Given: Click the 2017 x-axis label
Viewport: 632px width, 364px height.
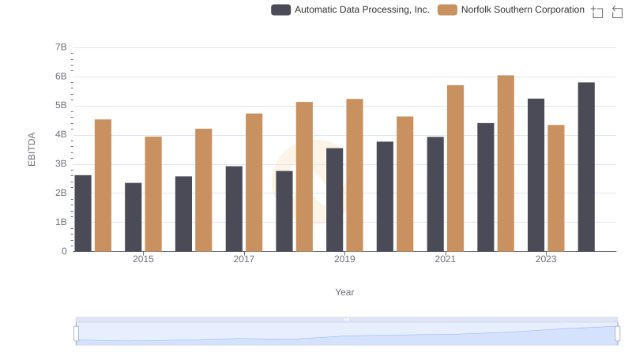Looking at the screenshot, I should coord(244,259).
